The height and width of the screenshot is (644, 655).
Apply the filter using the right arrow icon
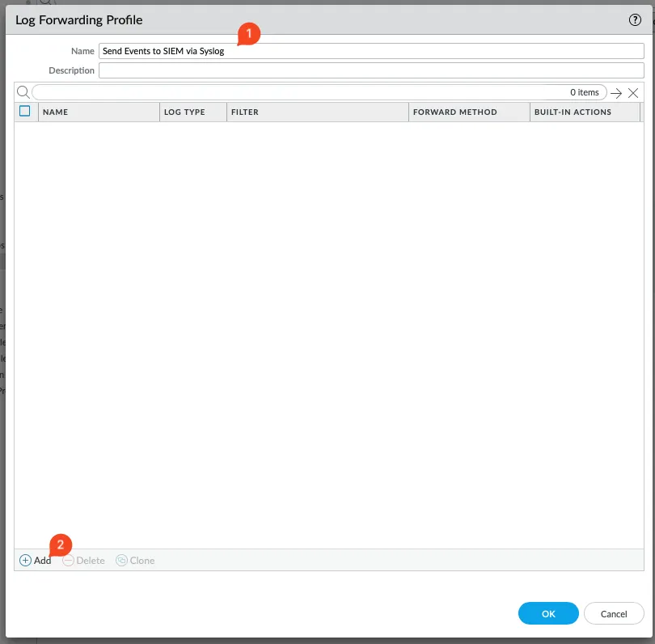(616, 93)
